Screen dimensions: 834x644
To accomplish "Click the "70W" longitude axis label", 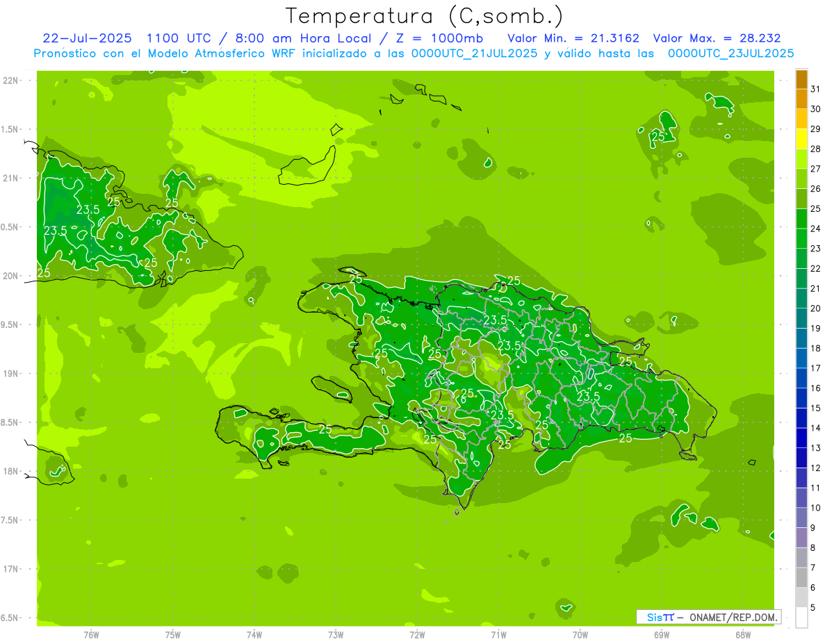I will [x=580, y=634].
